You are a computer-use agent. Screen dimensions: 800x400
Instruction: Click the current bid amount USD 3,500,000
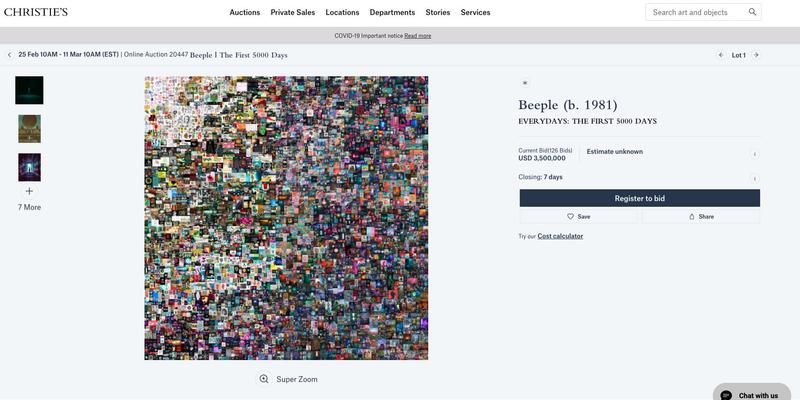coord(542,158)
